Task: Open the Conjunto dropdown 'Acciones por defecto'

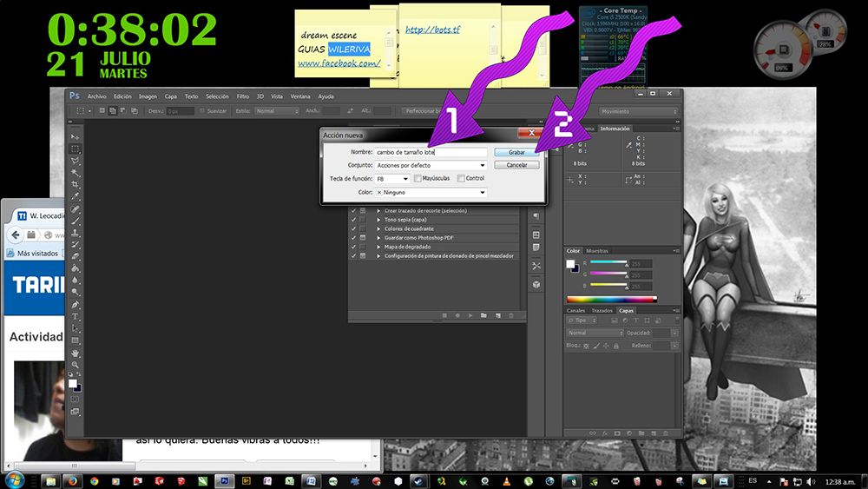Action: pos(431,165)
